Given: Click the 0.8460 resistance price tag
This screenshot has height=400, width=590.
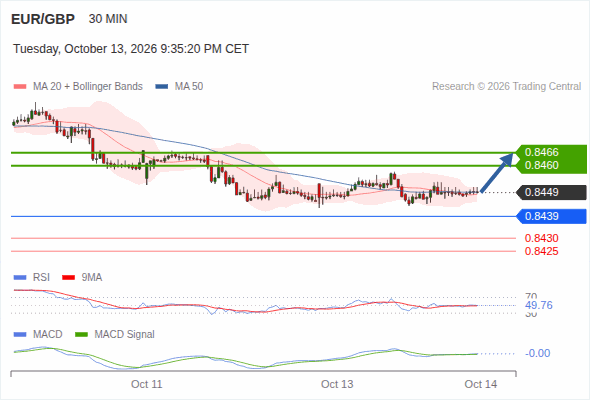Looking at the screenshot, I should point(551,165).
